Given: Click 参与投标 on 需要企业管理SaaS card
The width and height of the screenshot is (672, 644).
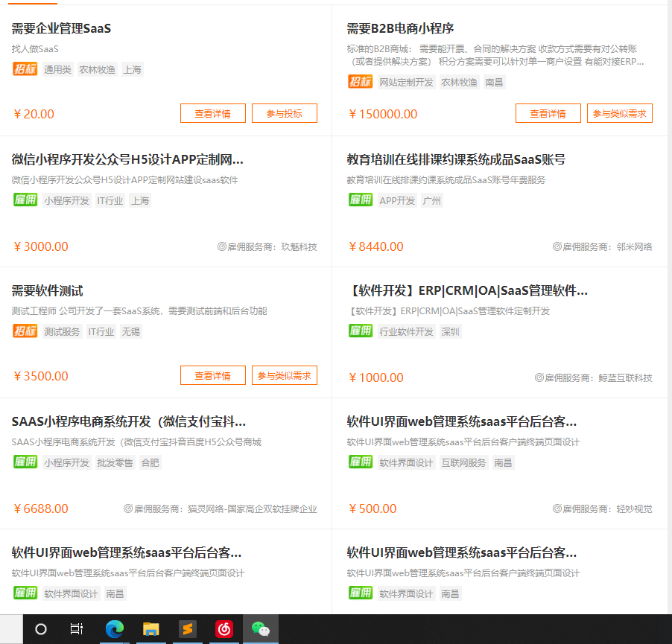Looking at the screenshot, I should pyautogui.click(x=285, y=113).
